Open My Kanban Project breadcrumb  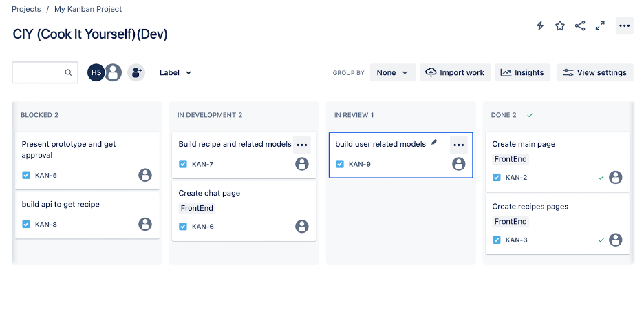click(88, 10)
